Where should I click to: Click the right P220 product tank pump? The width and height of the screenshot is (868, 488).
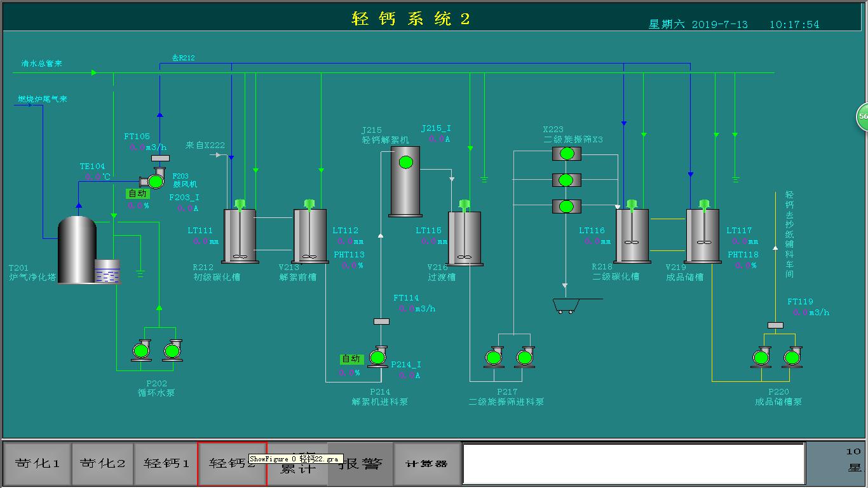792,357
